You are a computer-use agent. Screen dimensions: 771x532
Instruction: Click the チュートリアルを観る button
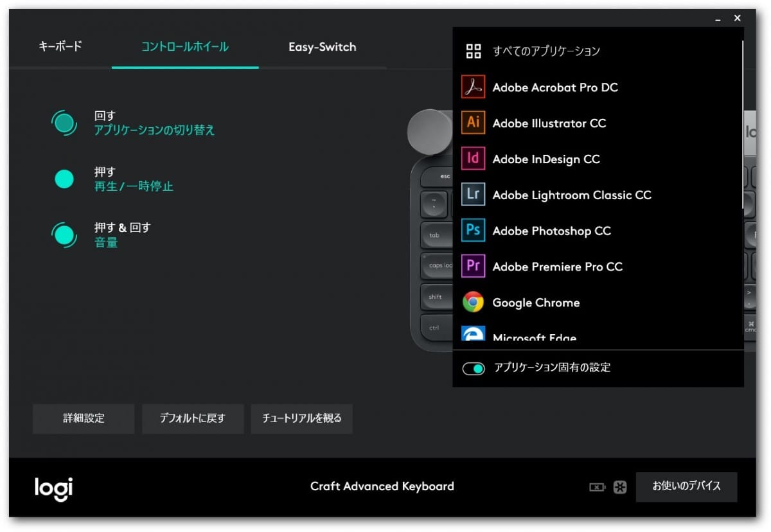click(x=301, y=418)
